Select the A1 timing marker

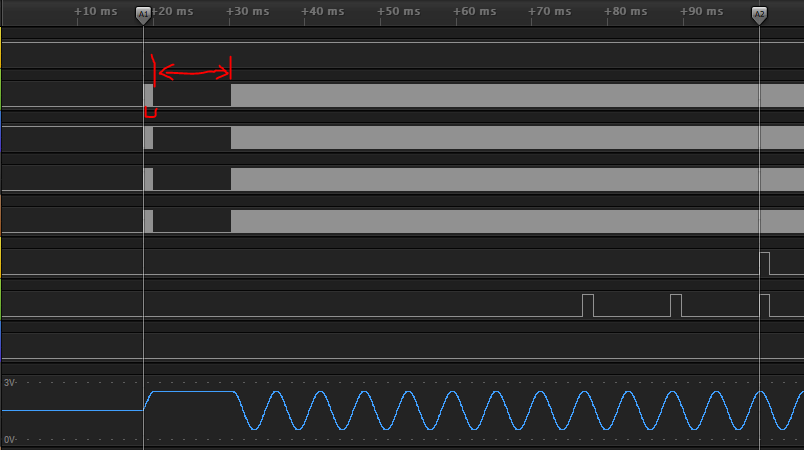point(143,15)
